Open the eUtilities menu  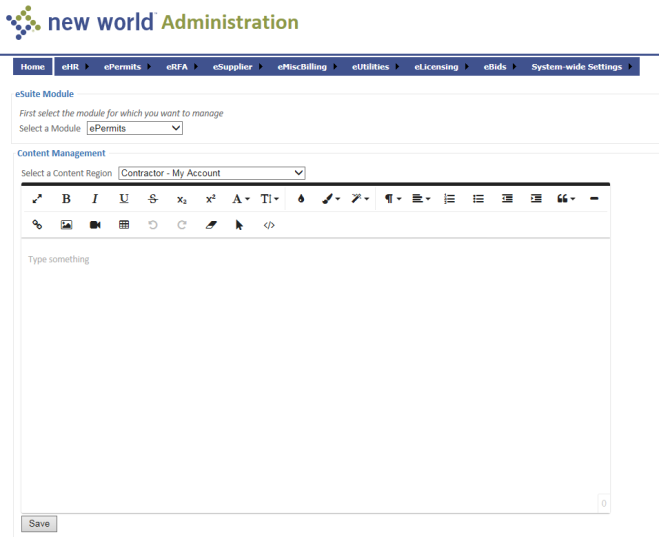[x=375, y=67]
